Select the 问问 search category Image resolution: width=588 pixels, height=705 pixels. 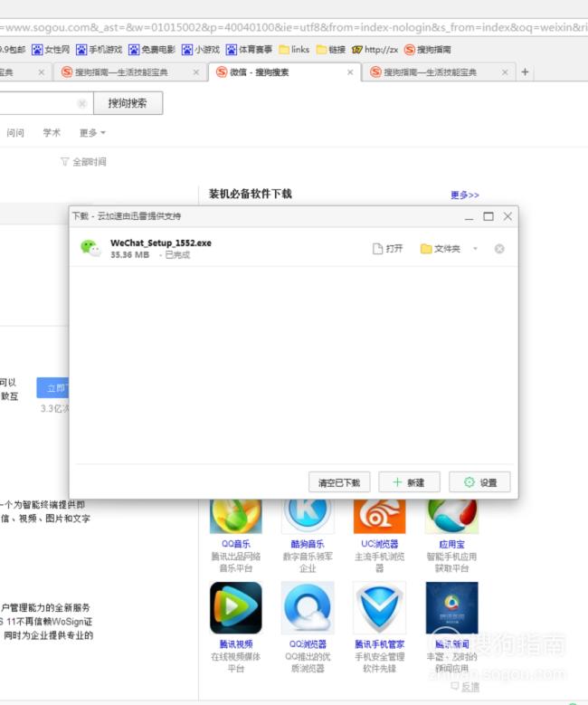pos(15,133)
